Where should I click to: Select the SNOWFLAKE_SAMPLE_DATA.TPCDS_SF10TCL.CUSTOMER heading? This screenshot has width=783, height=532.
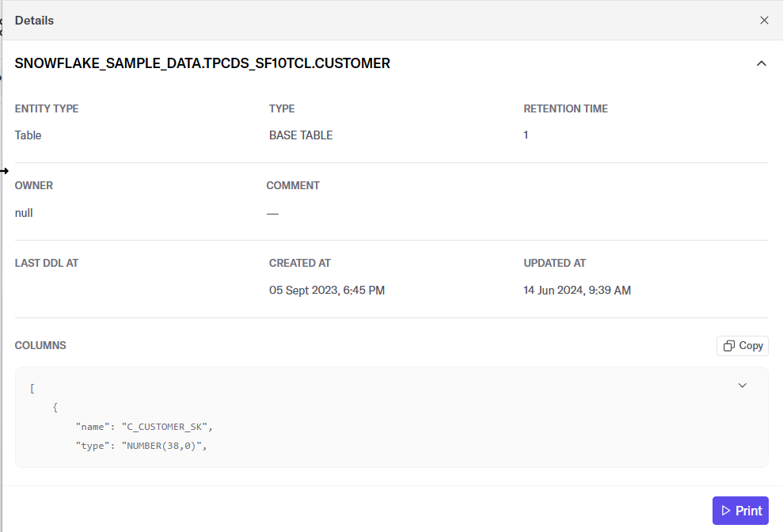(x=202, y=63)
